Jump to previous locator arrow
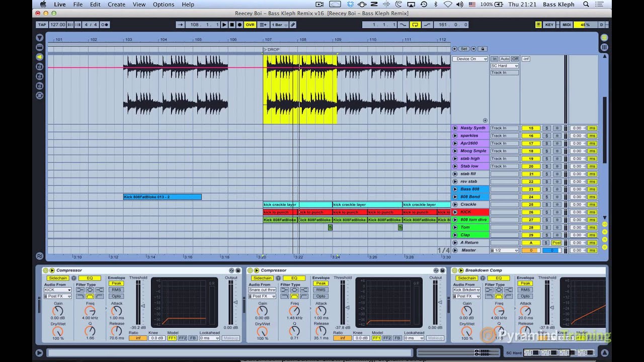The width and height of the screenshot is (644, 362). click(454, 49)
